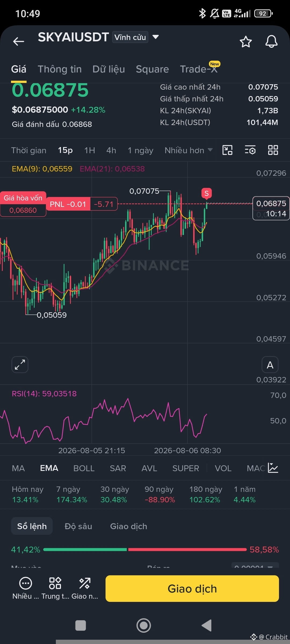Select 15p timeframe

tap(65, 150)
